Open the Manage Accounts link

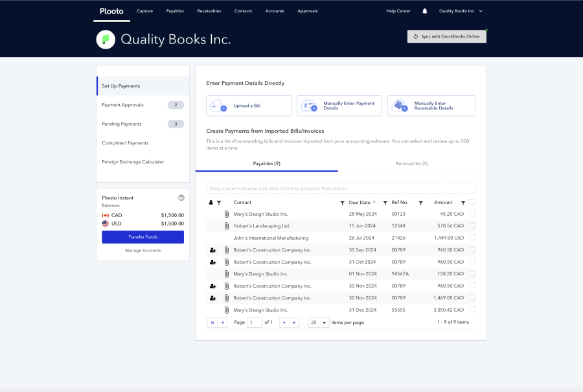143,250
